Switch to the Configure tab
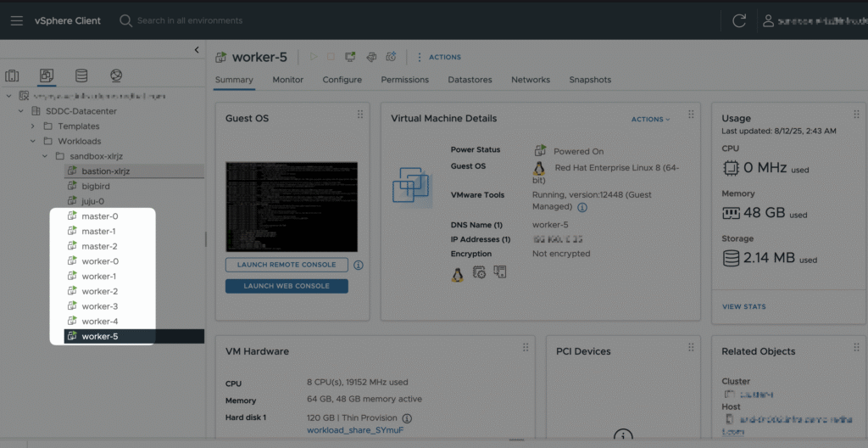Viewport: 868px width, 448px height. click(342, 80)
